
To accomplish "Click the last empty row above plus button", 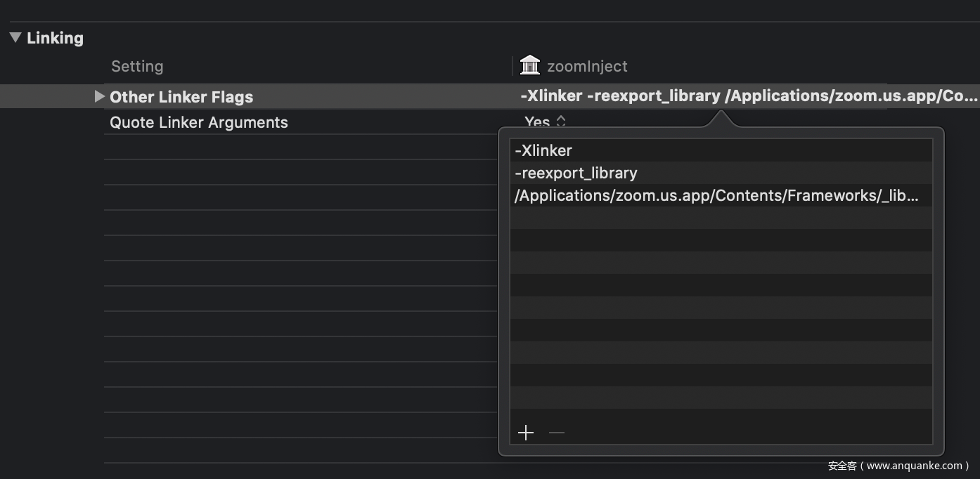I will tap(721, 398).
